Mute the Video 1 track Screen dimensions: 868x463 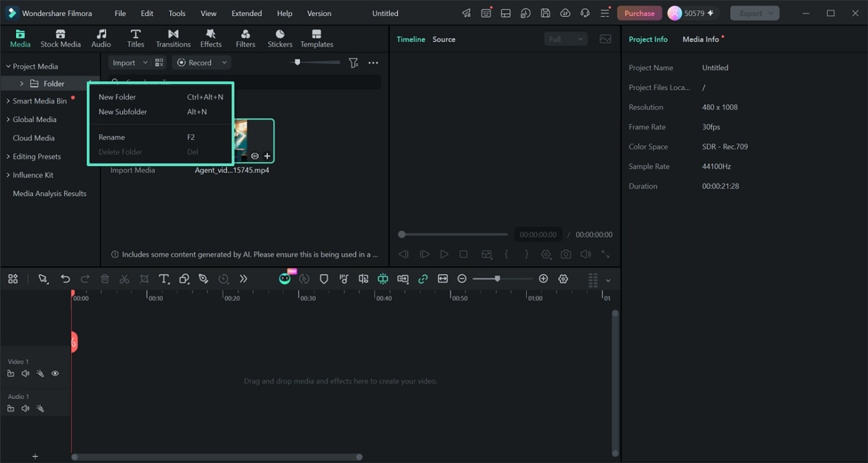(25, 374)
